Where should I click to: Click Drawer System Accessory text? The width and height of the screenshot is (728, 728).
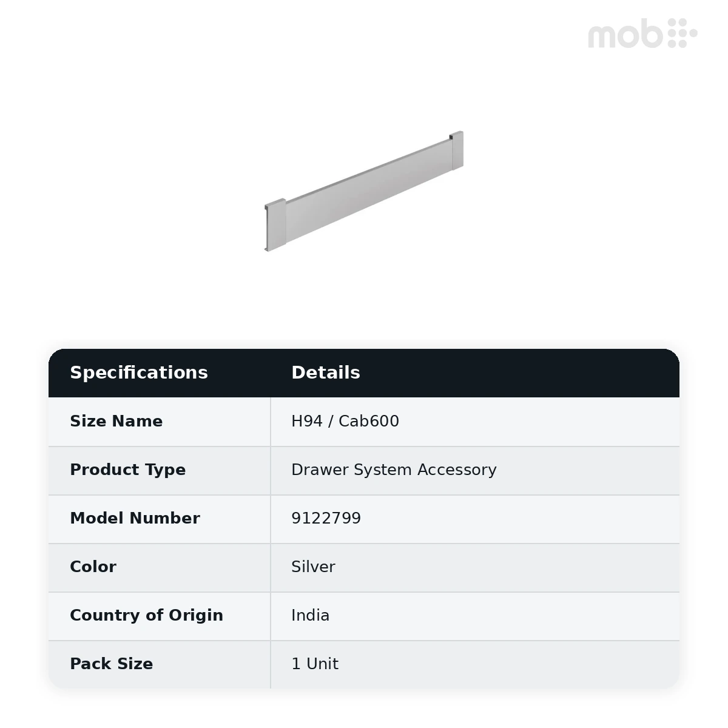point(394,470)
